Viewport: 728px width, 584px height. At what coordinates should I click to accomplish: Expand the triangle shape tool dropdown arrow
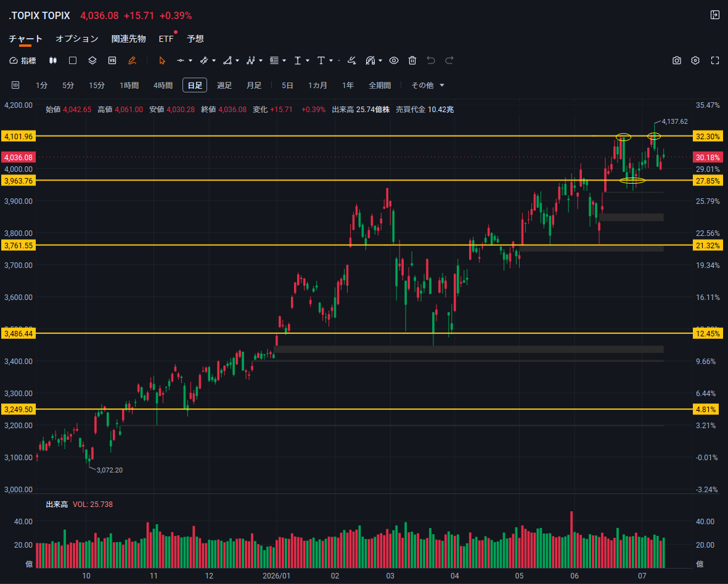coord(237,61)
